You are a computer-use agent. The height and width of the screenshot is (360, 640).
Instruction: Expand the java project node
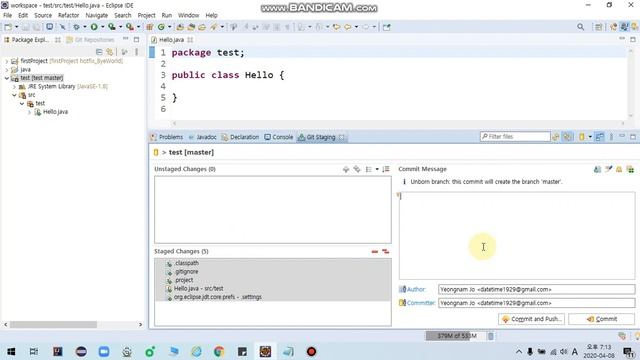[x=7, y=69]
